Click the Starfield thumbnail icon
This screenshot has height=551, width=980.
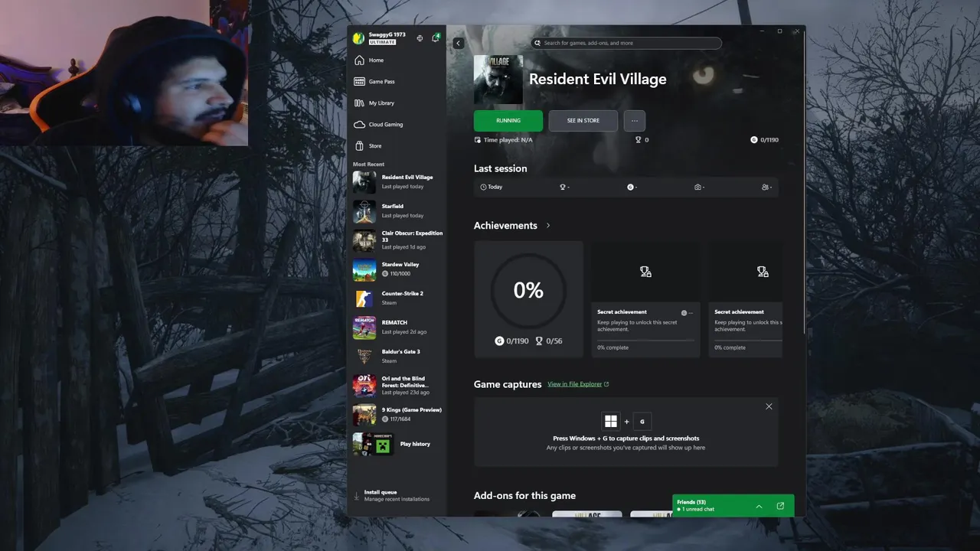point(364,211)
